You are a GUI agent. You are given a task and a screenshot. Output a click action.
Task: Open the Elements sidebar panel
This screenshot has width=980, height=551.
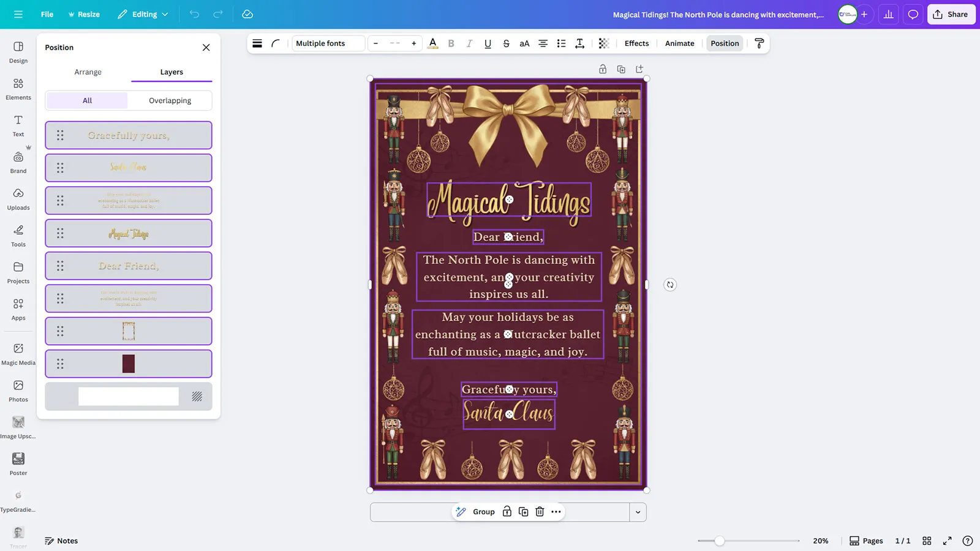[18, 89]
